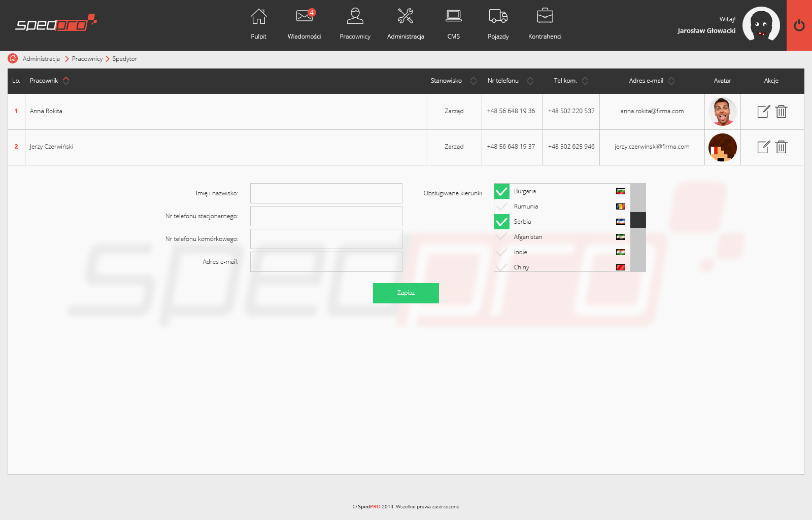This screenshot has width=812, height=520.
Task: Sort by Stanowisko column arrows
Action: tap(473, 81)
